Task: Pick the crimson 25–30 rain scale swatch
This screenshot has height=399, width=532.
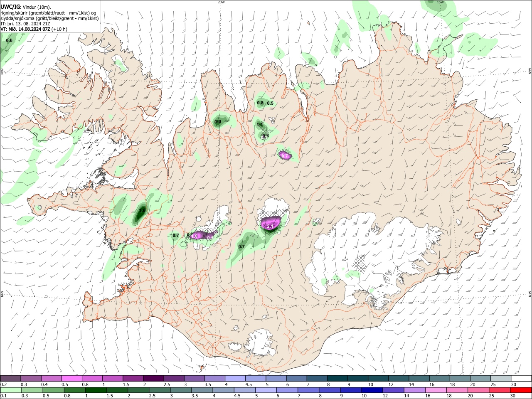Action: 500,390
